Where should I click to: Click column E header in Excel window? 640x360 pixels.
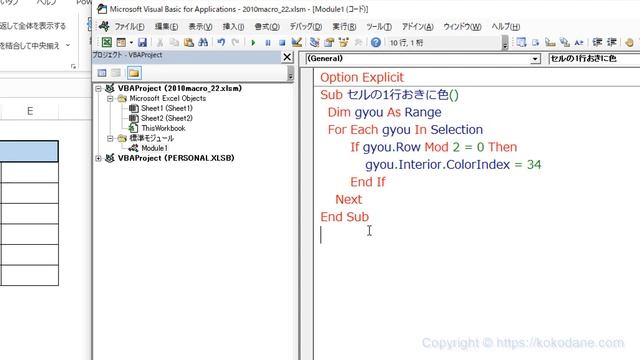(x=30, y=111)
